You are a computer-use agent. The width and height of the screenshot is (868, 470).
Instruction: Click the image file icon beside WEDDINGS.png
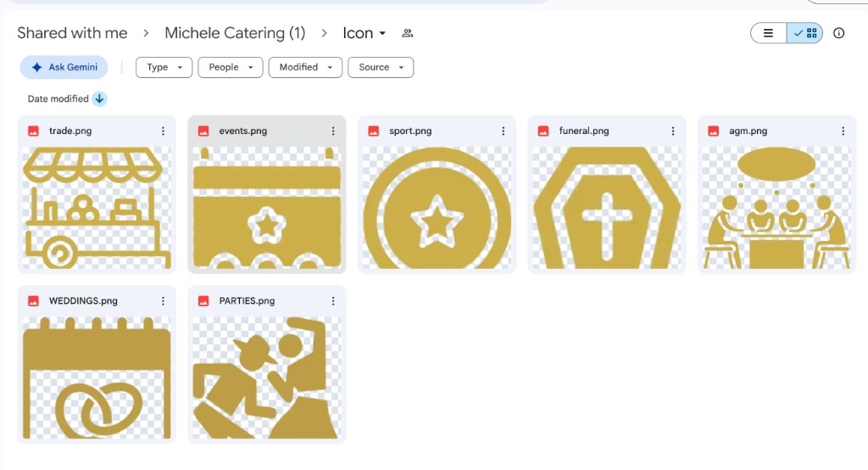click(34, 300)
